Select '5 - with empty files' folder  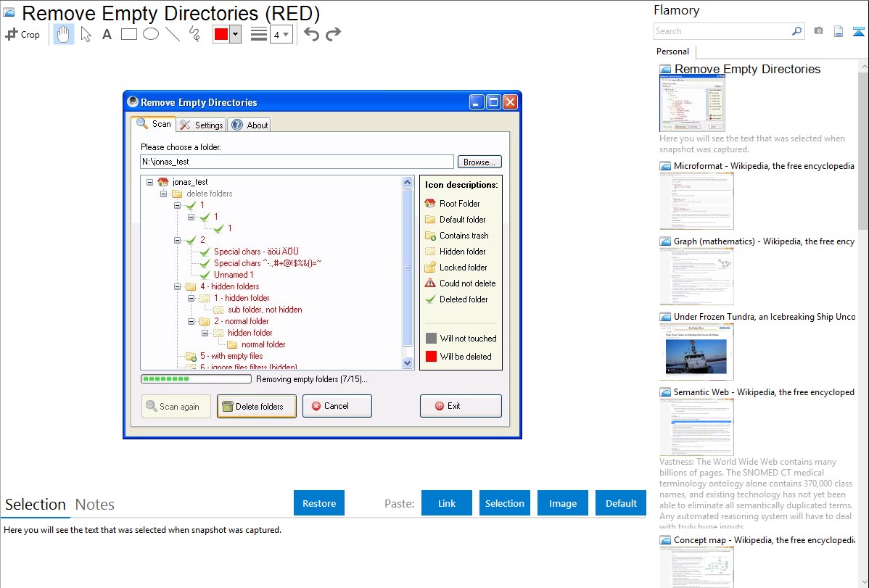[231, 356]
